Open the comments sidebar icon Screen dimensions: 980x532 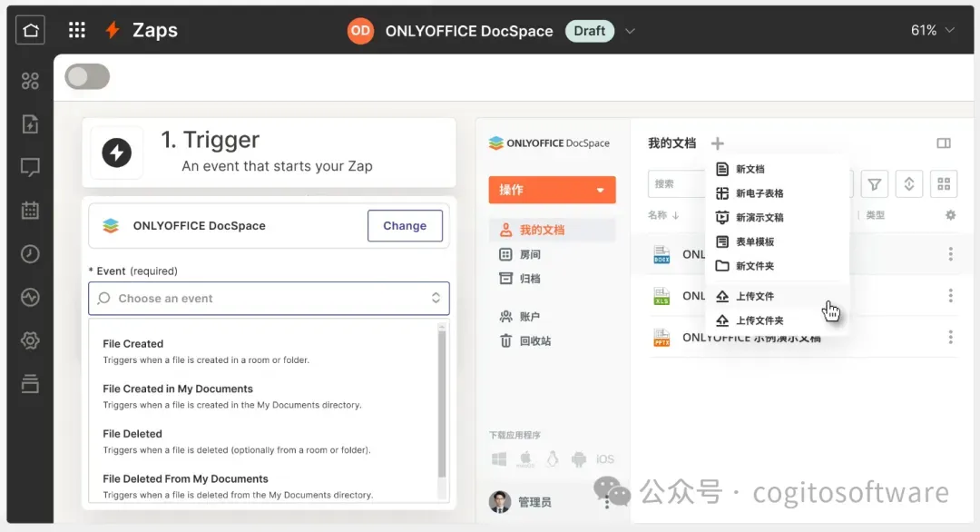(30, 168)
